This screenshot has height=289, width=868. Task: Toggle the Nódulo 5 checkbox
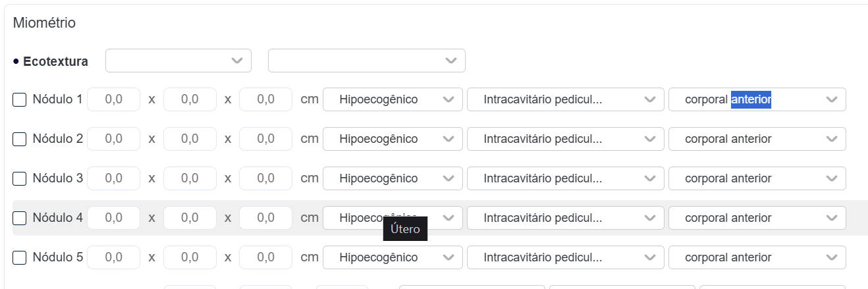click(x=20, y=258)
